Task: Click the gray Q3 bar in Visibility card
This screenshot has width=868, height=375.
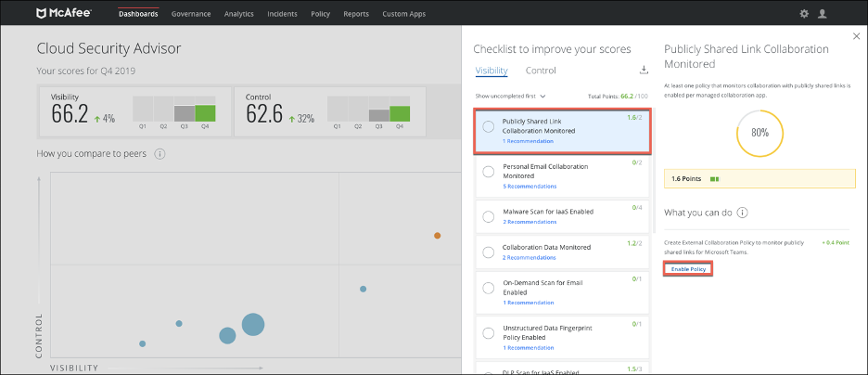Action: click(185, 113)
